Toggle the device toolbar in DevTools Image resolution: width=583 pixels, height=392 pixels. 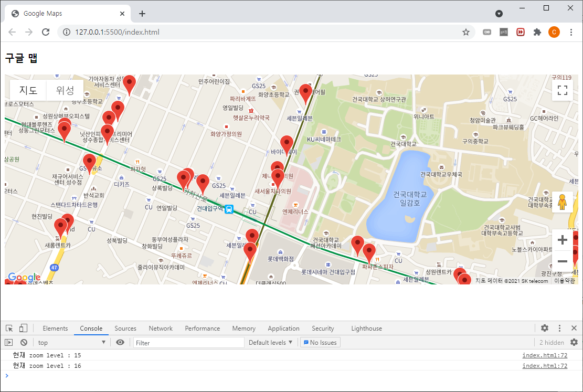(23, 328)
